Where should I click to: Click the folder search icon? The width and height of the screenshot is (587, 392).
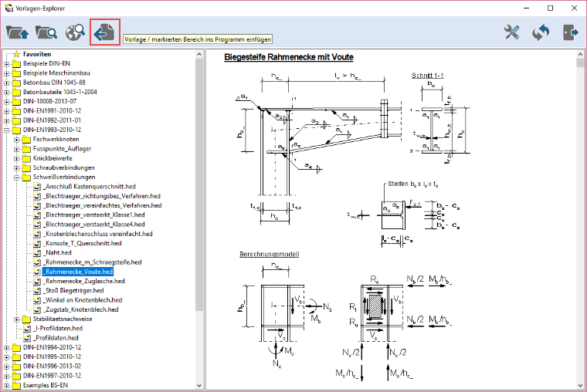click(x=46, y=32)
